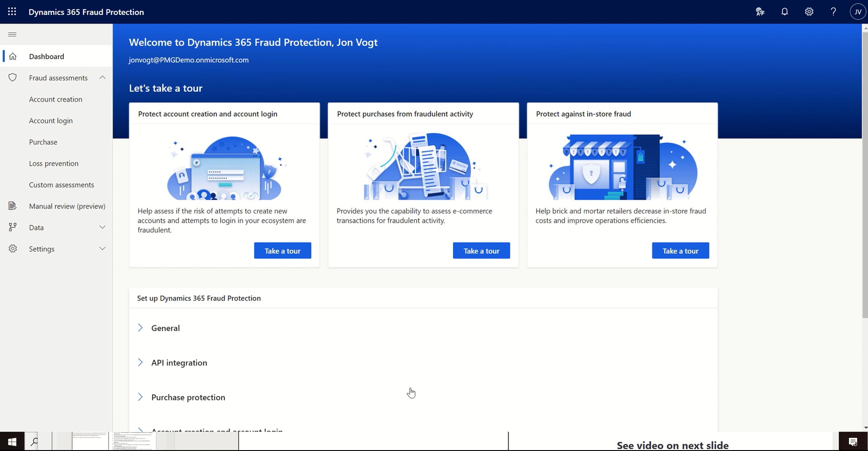Open the Dashboard home icon
Image resolution: width=868 pixels, height=451 pixels.
12,56
